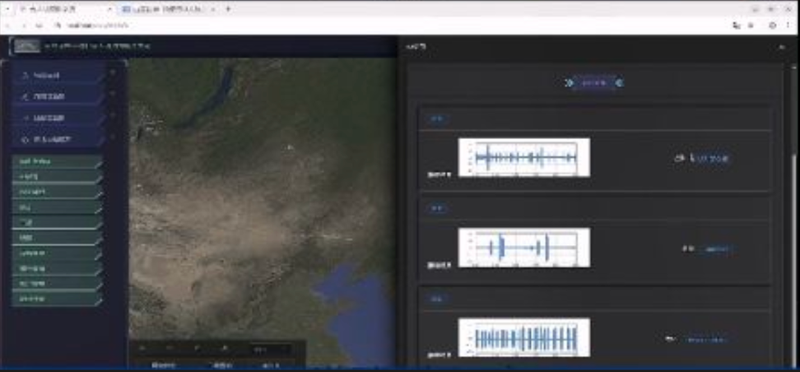Open the browser three-dot menu

tap(788, 25)
